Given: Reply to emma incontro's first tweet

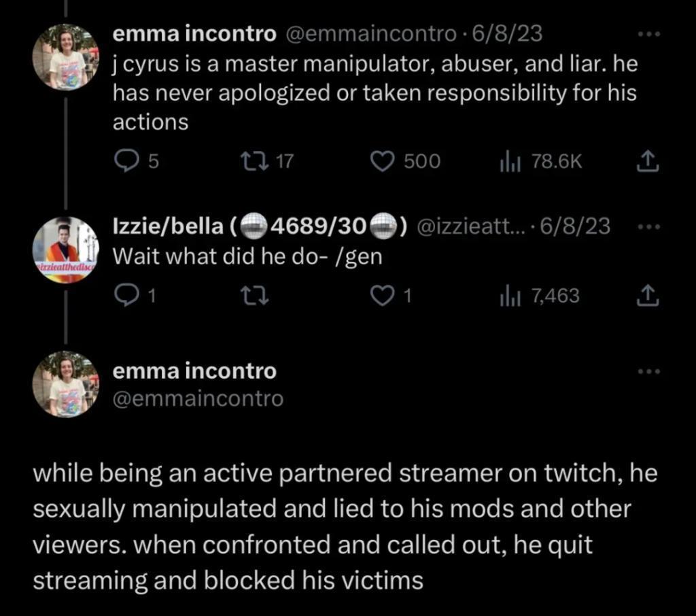Looking at the screenshot, I should click(124, 161).
